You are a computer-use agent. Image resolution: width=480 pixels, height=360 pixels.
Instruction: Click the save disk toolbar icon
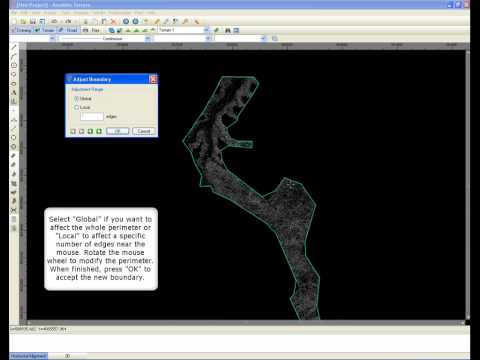point(33,22)
